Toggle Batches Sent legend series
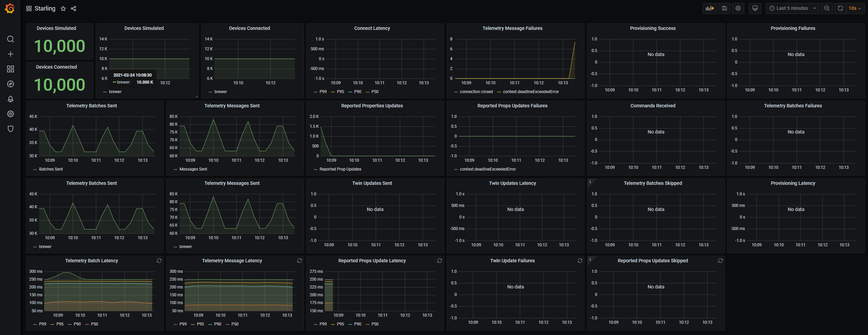Image resolution: width=868 pixels, height=335 pixels. 51,169
